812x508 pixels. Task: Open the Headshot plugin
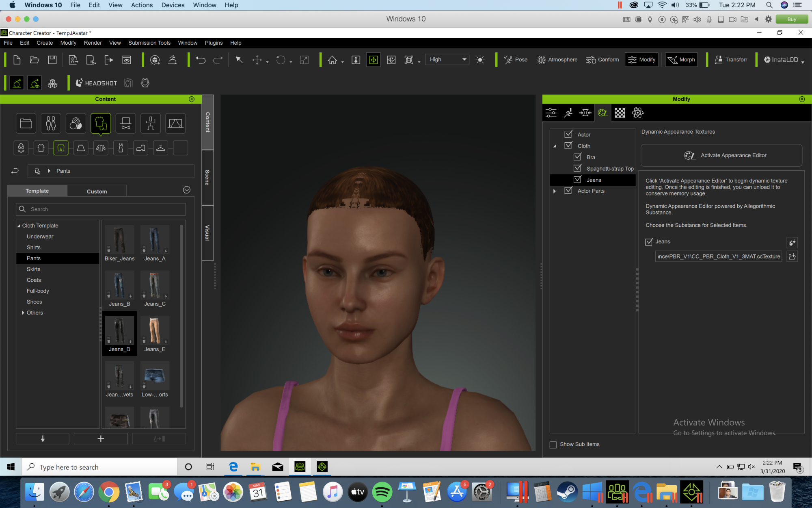coord(97,83)
